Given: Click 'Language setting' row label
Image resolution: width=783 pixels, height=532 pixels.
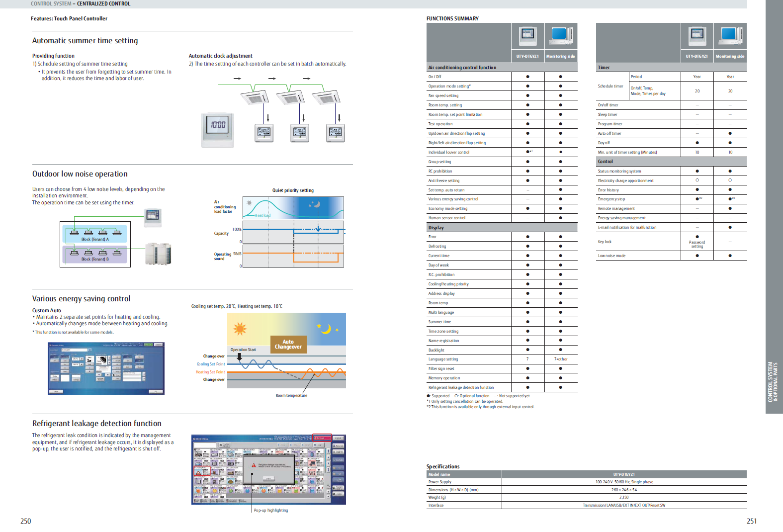Looking at the screenshot, I should pos(443,359).
